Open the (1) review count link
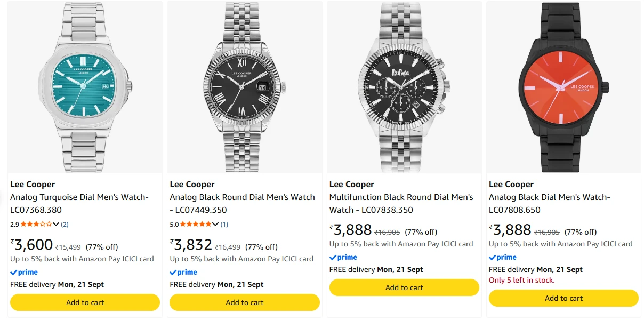 click(224, 224)
